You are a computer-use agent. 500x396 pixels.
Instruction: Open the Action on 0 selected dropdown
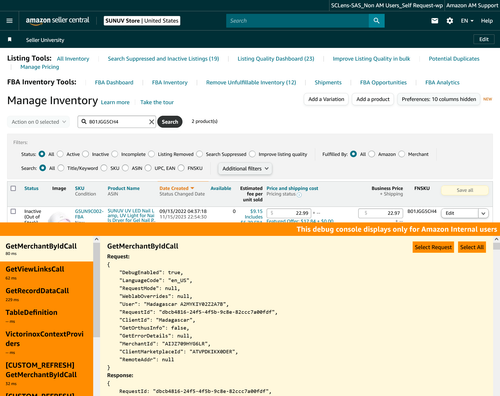tap(38, 122)
